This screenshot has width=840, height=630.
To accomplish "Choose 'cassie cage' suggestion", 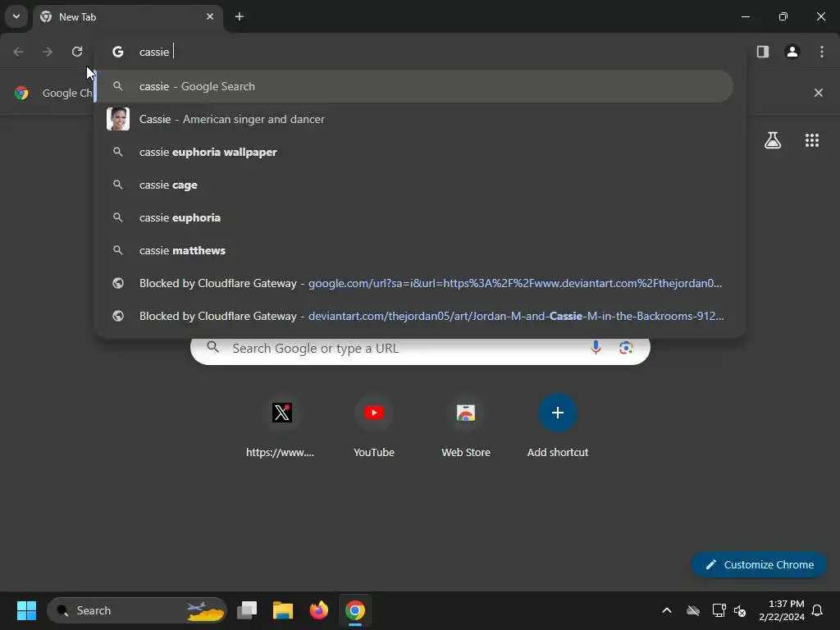I will click(414, 185).
